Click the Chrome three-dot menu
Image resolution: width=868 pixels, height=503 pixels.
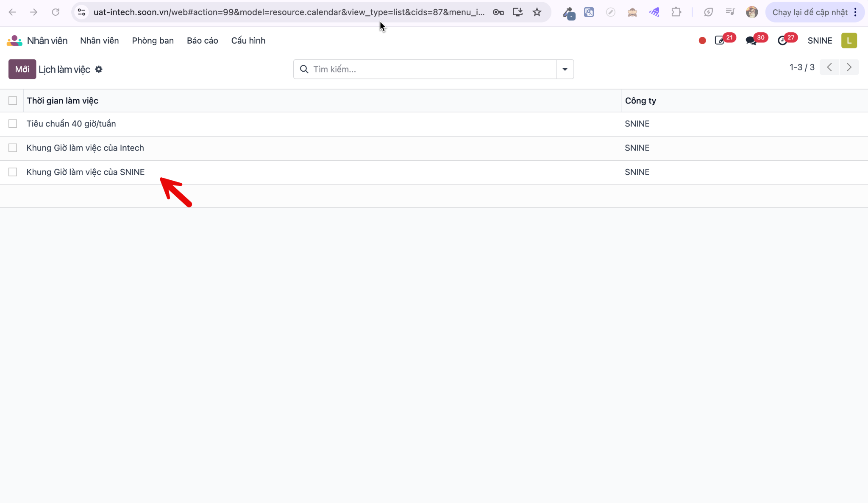tap(855, 12)
